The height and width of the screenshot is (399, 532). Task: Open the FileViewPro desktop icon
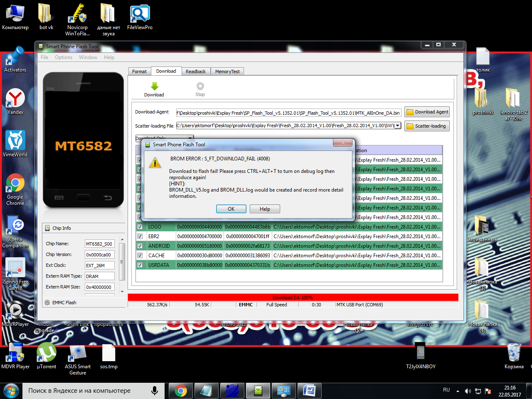pyautogui.click(x=140, y=15)
